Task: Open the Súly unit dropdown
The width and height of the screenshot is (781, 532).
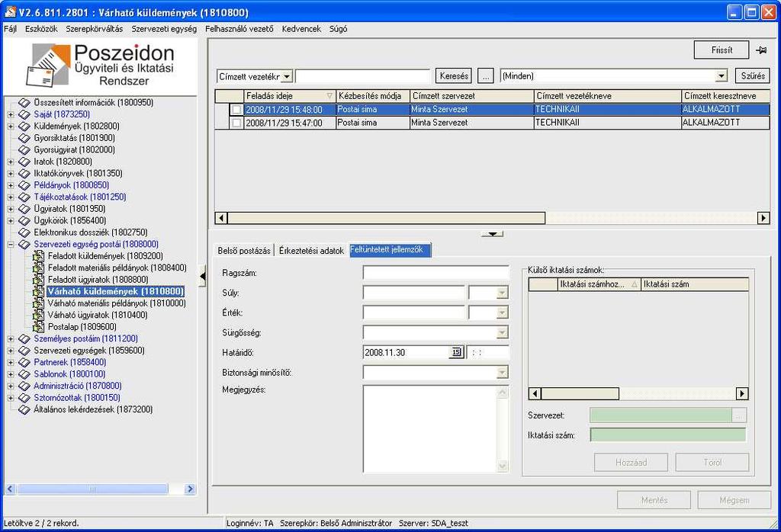Action: [502, 293]
